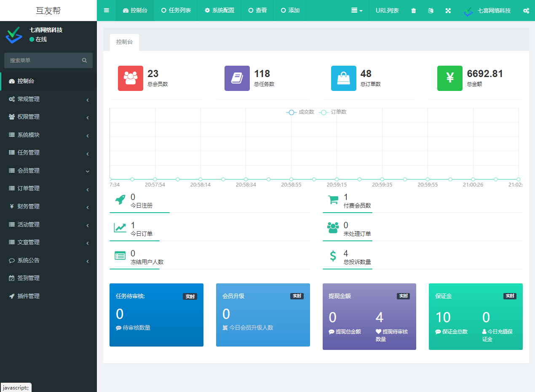The image size is (535, 392).
Task: Click the purple 总任务数 book icon
Action: [237, 78]
